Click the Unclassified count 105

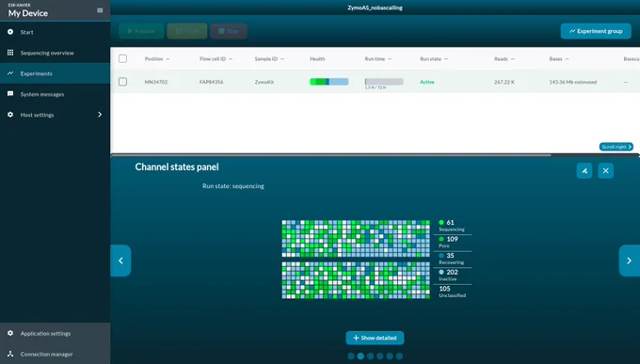click(x=444, y=289)
